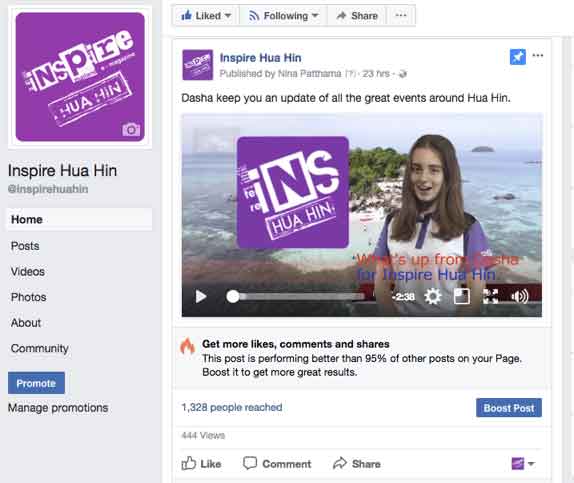Click the blue Promote button

36,383
